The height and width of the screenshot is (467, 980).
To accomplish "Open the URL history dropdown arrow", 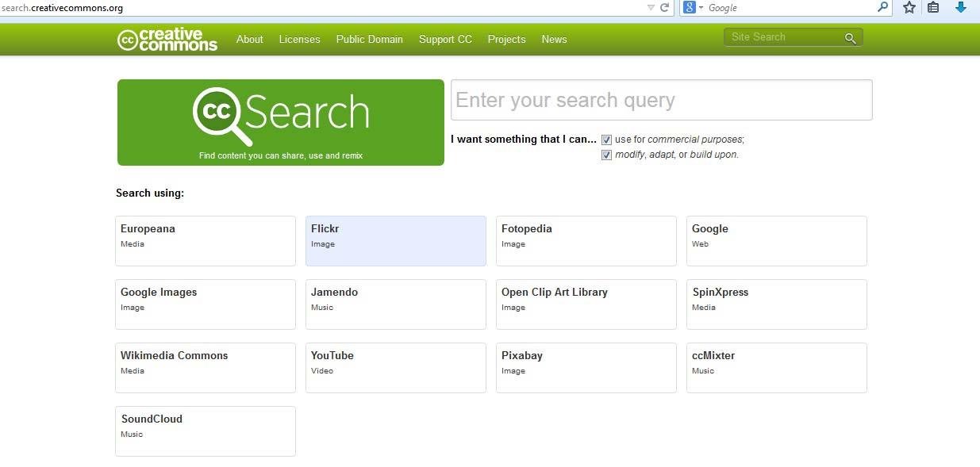I will coord(651,7).
